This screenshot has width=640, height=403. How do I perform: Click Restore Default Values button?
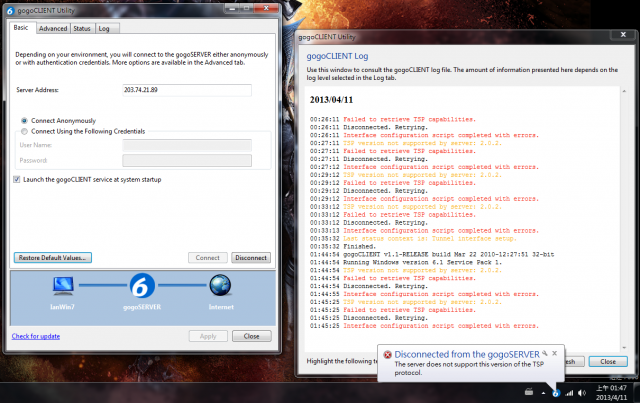(53, 258)
